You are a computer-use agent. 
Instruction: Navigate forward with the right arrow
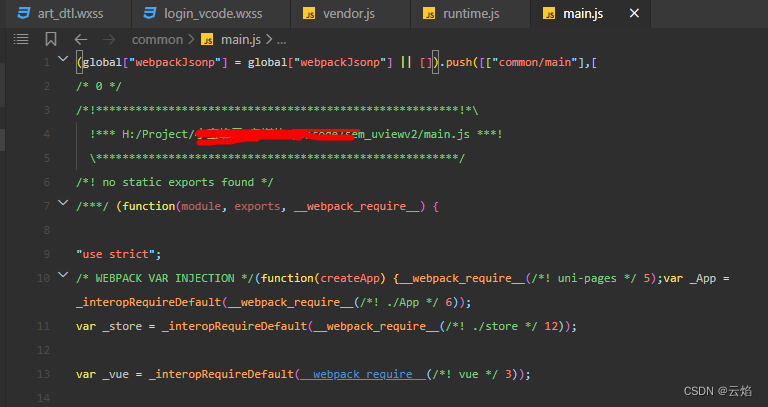point(108,39)
